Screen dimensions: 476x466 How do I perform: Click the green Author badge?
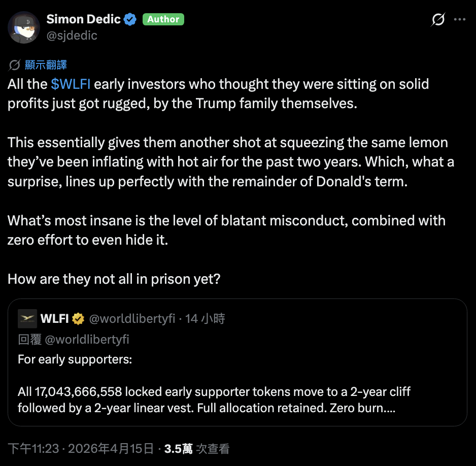163,19
